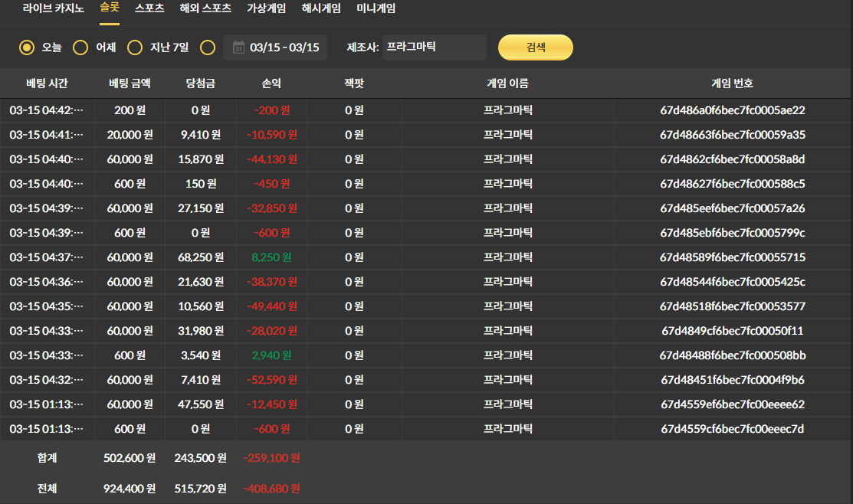Click the 제조사 field showing 프라그마틱
853x504 pixels.
point(434,47)
